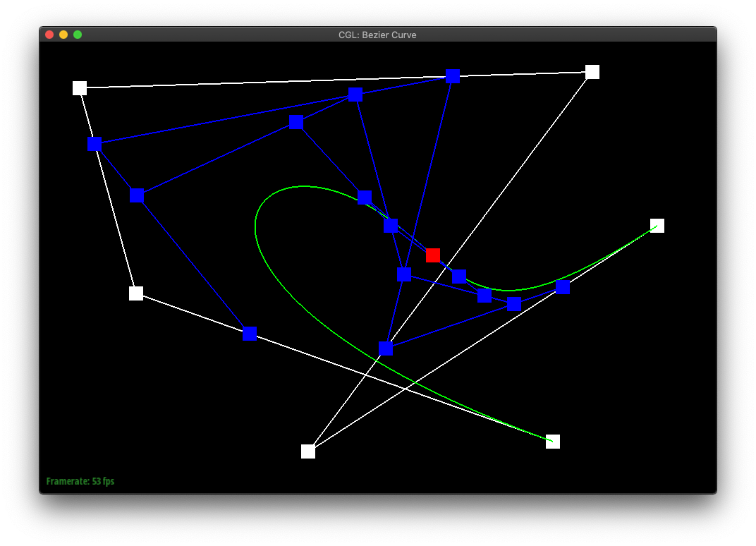Click the blue point on the steep left white edge
Image resolution: width=756 pixels, height=546 pixels.
tap(94, 144)
